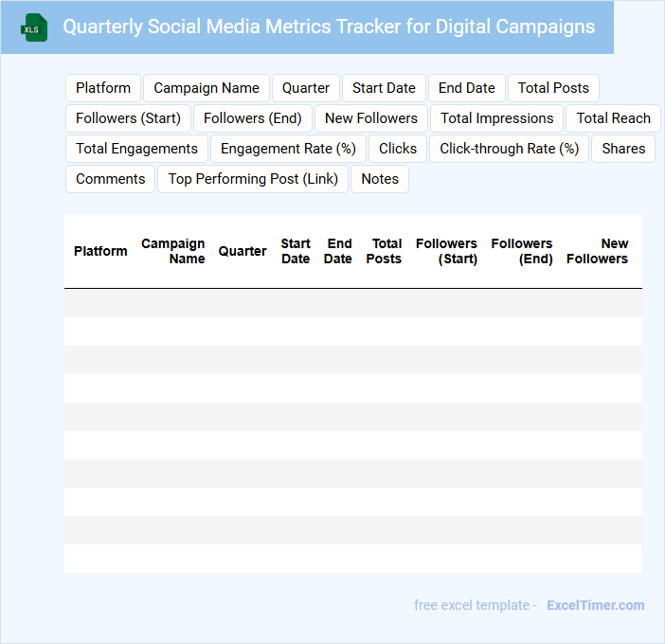The image size is (665, 644).
Task: Click the Total Impressions tag
Action: [497, 118]
